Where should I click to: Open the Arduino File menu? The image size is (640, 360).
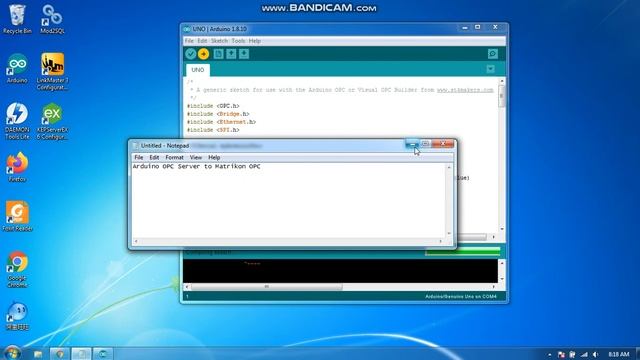pos(189,41)
